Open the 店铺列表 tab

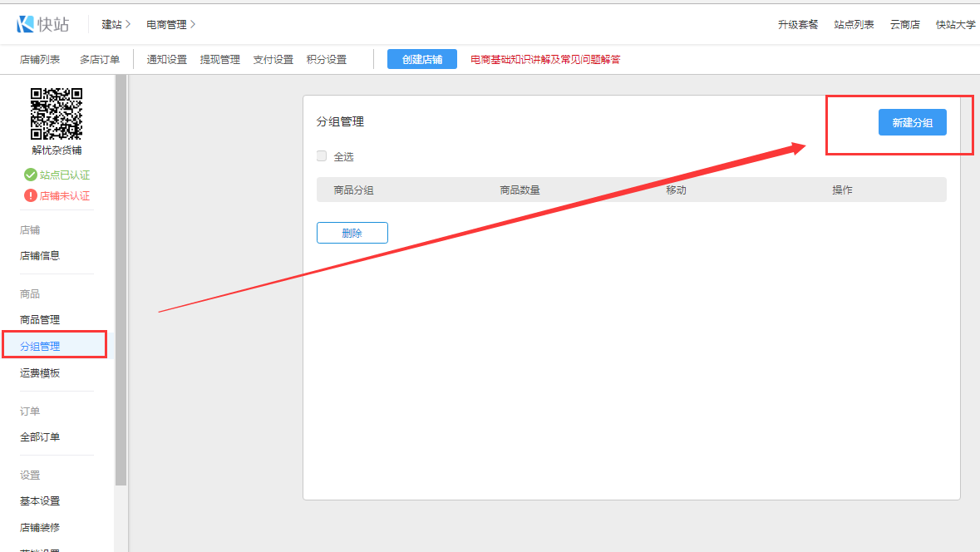pos(40,60)
